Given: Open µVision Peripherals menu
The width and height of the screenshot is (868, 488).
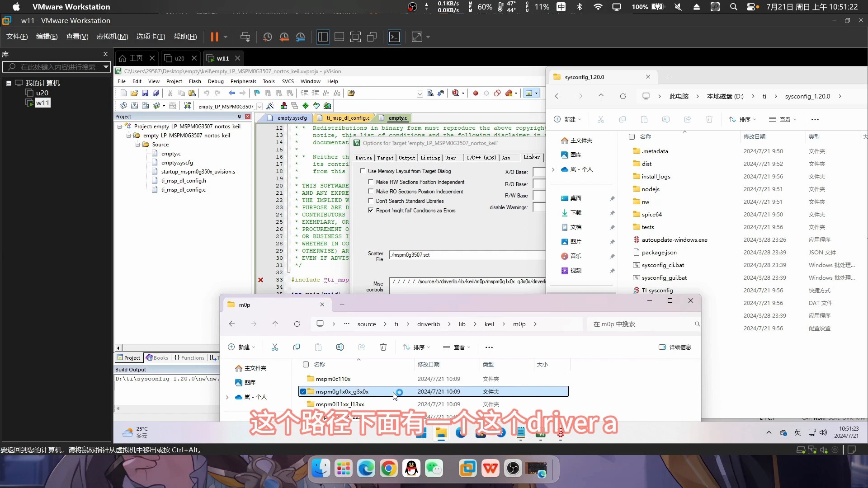Looking at the screenshot, I should coord(243,81).
